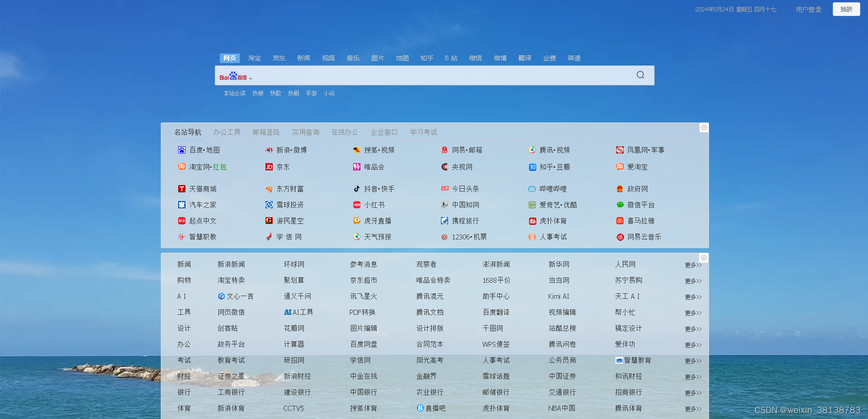Open the PDF转换 link

[362, 312]
